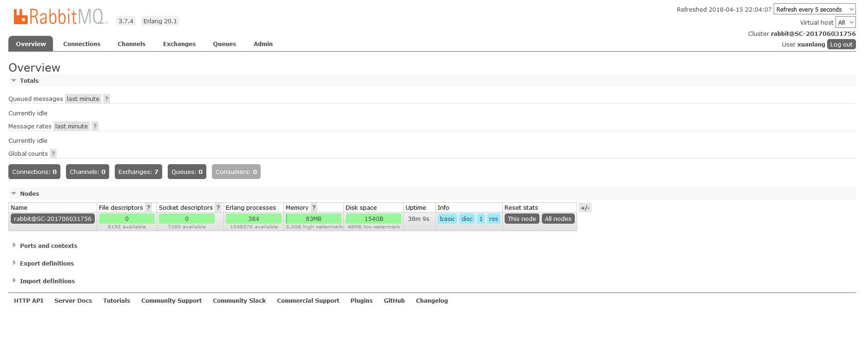Open the Tutorials link

(117, 300)
